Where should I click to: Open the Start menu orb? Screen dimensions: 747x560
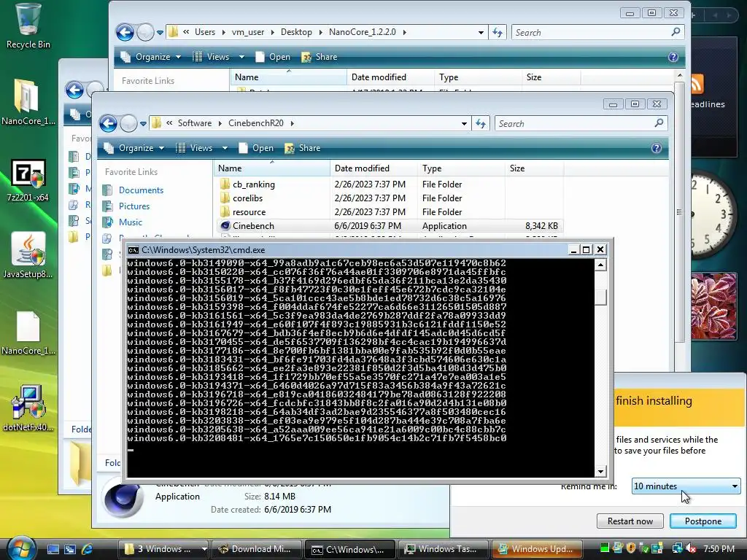click(21, 548)
